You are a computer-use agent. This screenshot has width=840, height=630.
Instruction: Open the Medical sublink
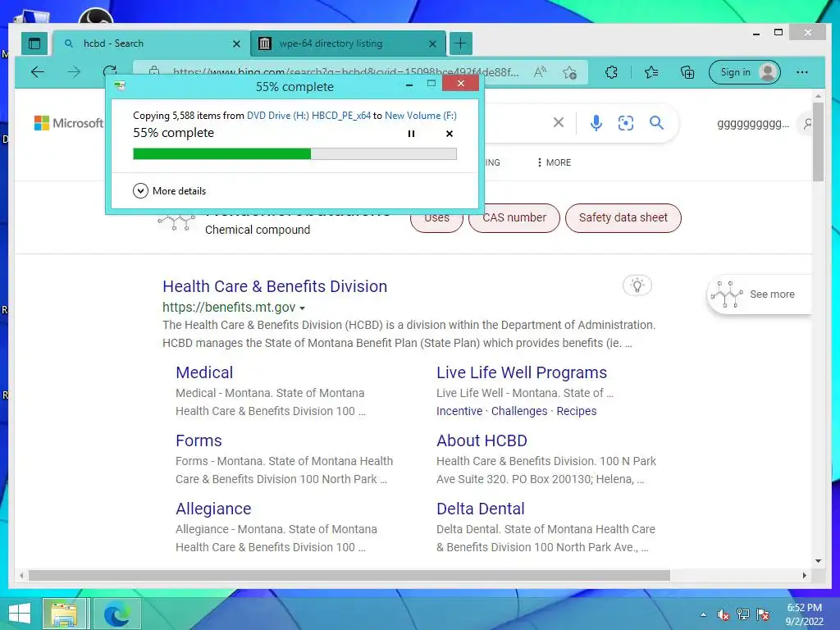204,372
